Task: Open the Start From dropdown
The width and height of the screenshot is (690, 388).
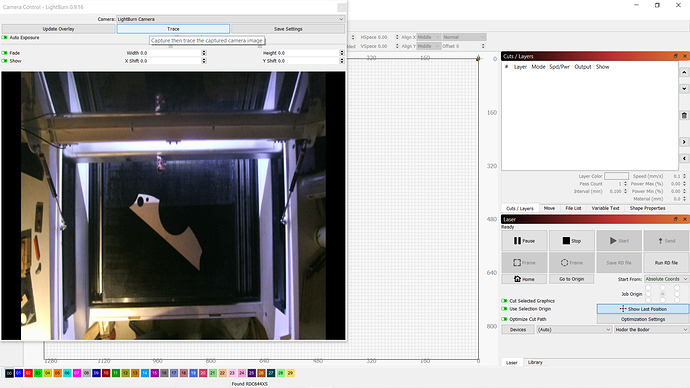Action: 666,279
